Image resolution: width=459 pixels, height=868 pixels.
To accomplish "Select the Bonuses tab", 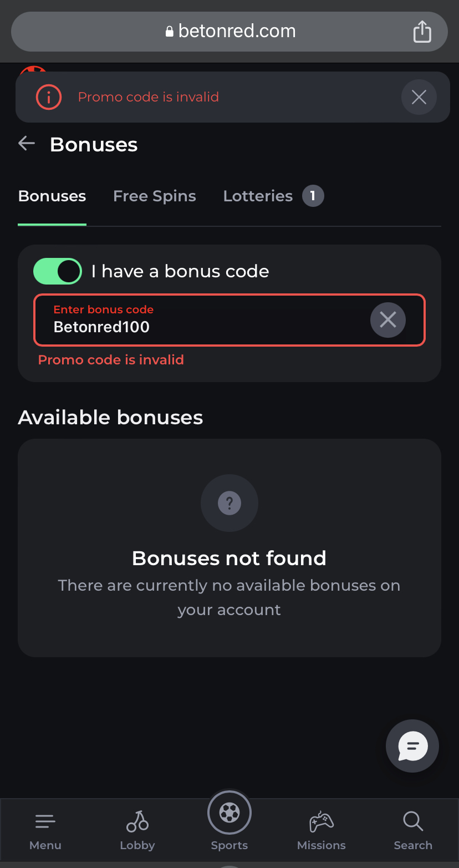I will tap(52, 196).
